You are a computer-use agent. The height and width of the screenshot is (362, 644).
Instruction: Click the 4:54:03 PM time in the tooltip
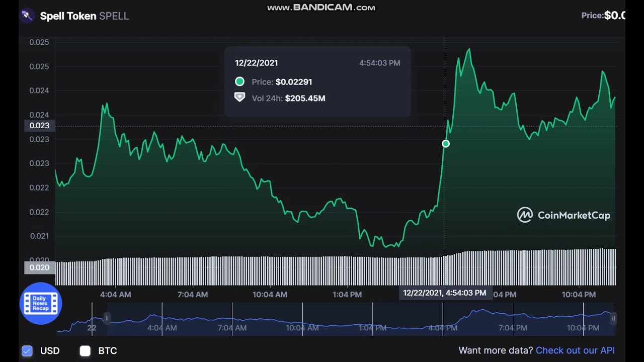(380, 63)
